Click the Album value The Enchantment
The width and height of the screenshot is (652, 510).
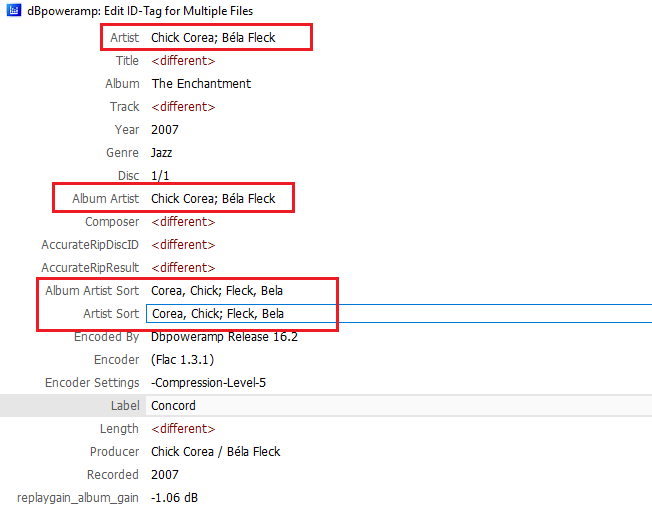[x=201, y=84]
